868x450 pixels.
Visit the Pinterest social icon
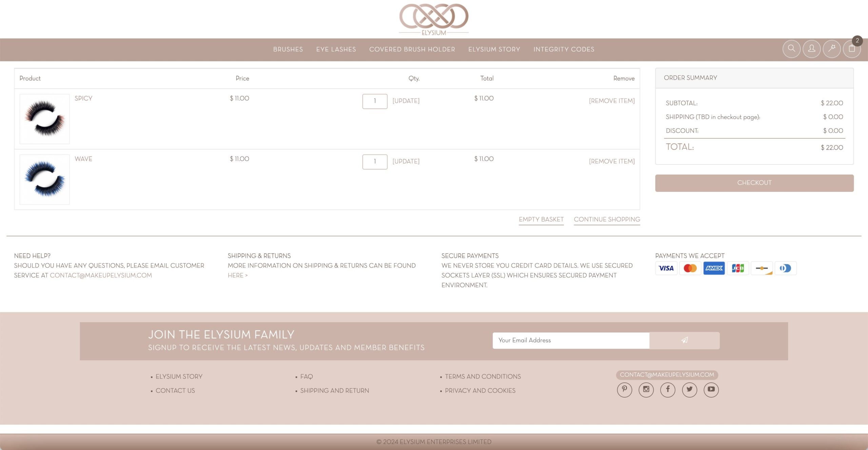pos(625,389)
